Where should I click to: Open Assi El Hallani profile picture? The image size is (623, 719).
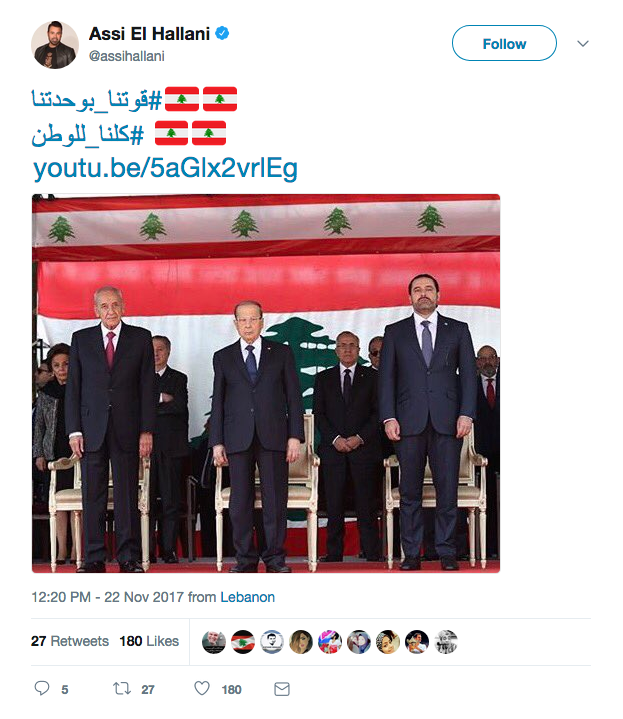[55, 45]
